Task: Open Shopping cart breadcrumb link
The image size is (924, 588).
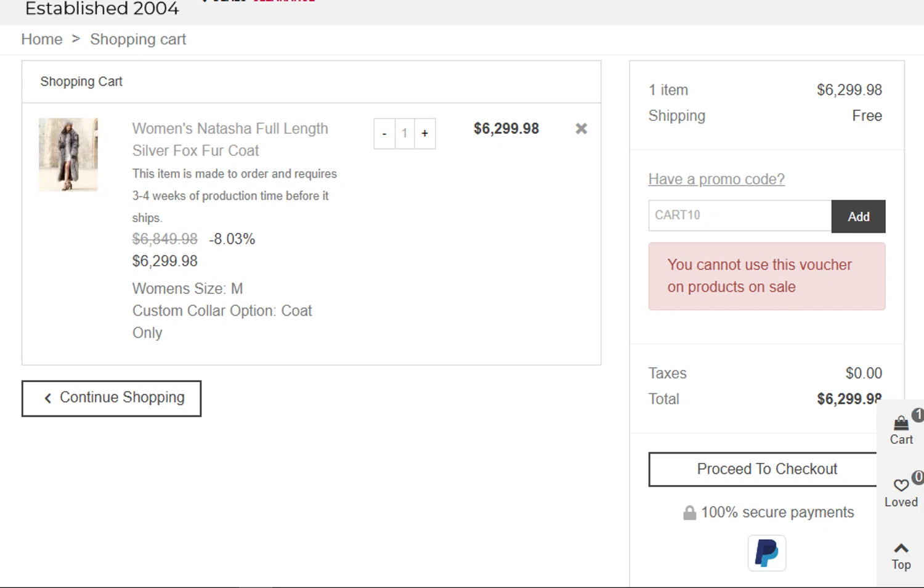Action: click(x=138, y=39)
